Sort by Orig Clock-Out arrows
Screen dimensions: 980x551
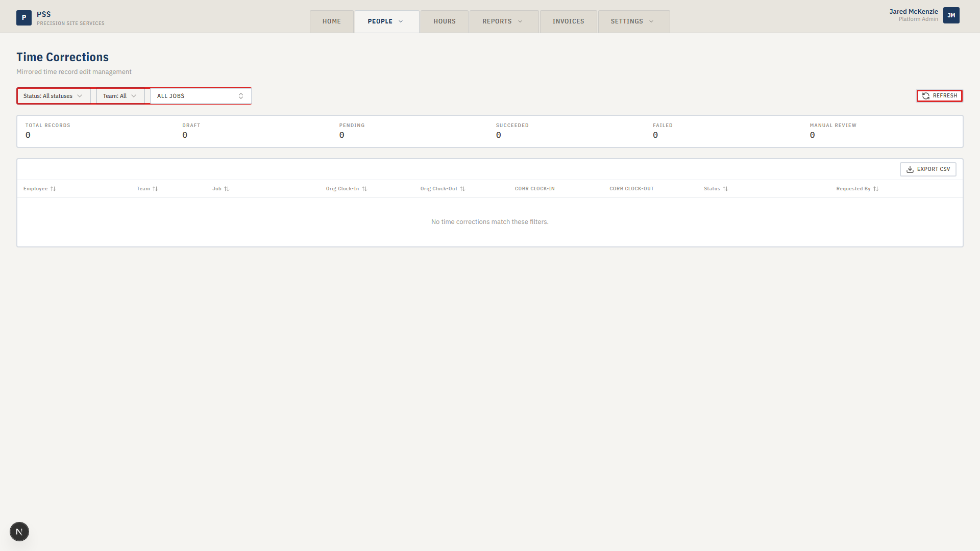tap(462, 189)
